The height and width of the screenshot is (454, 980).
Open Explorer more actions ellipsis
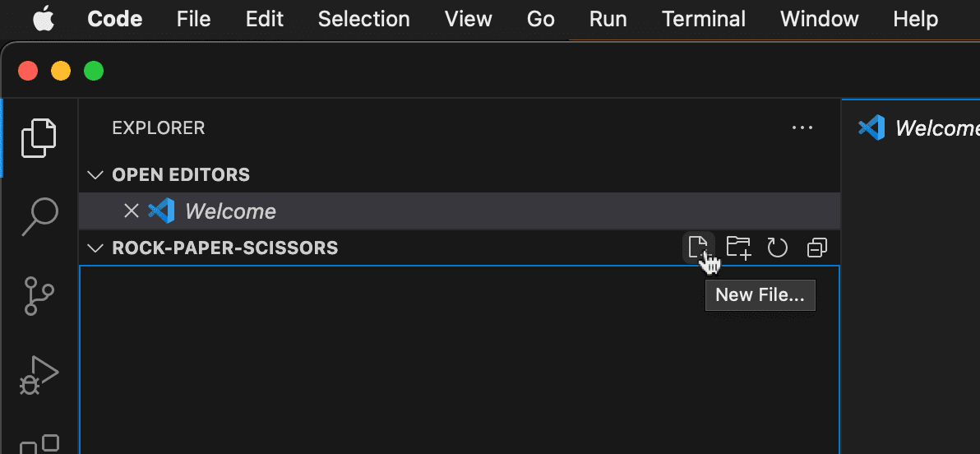coord(802,128)
